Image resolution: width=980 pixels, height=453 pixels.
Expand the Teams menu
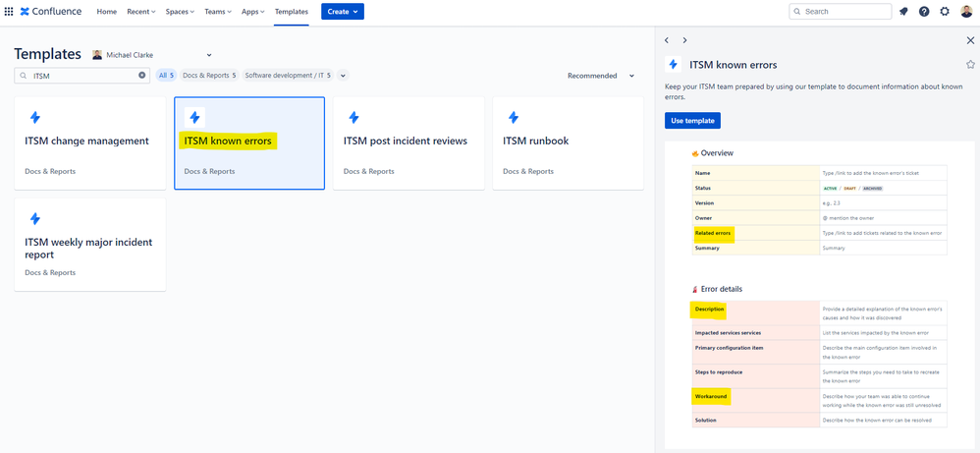218,11
